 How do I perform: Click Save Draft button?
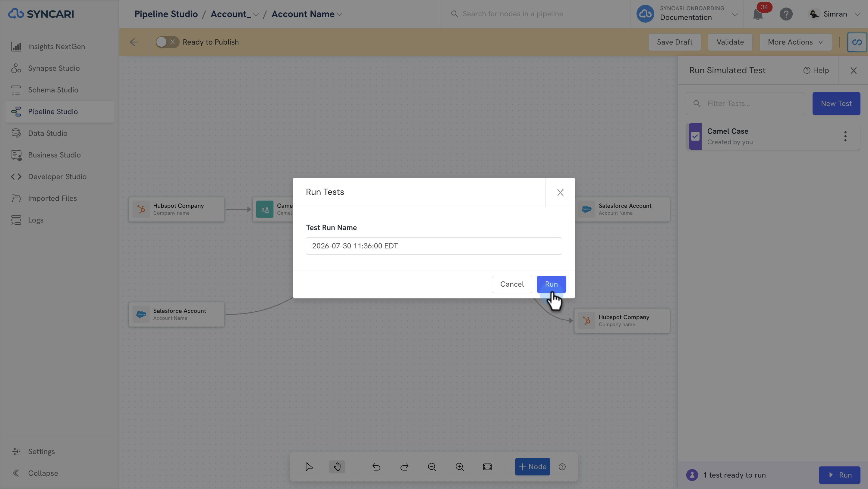click(675, 42)
